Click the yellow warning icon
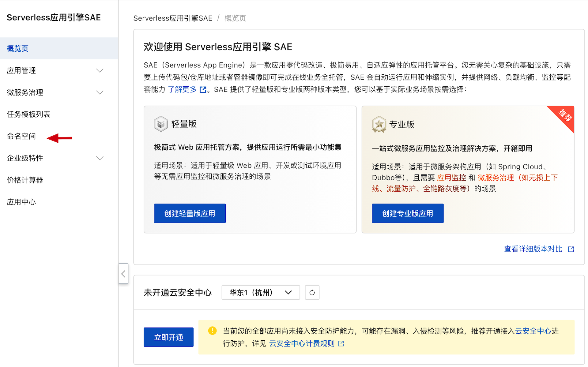Screen dimensions: 588x367 (x=212, y=331)
